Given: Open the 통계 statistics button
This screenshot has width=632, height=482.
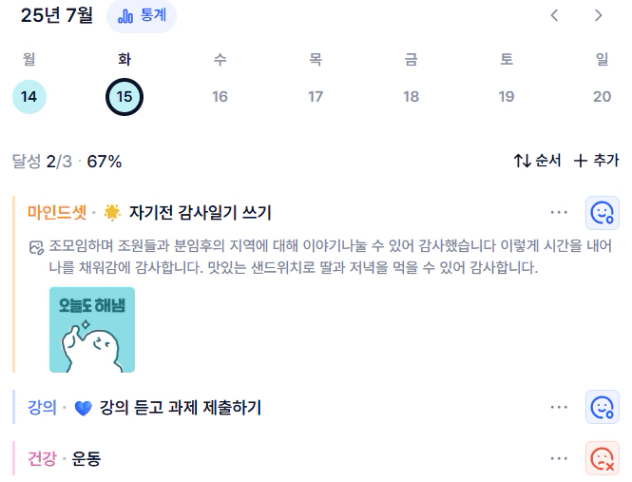Looking at the screenshot, I should click(x=141, y=16).
